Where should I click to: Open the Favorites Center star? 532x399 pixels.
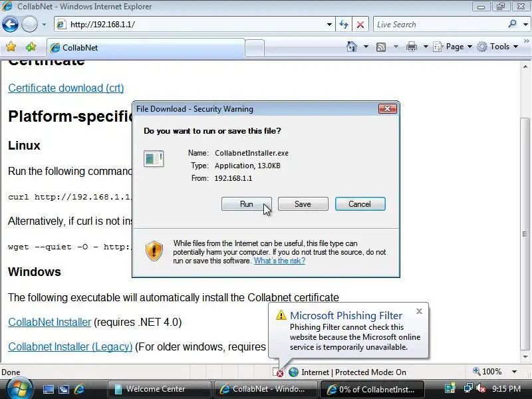(11, 47)
